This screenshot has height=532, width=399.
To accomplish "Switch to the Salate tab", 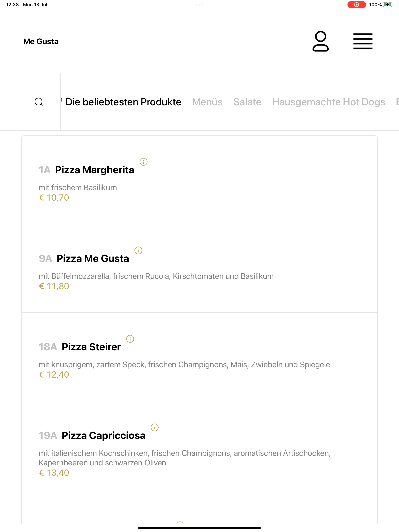I will (x=247, y=102).
